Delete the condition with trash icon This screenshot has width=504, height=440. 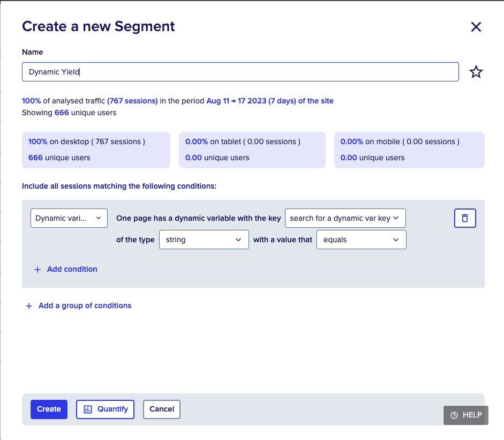click(x=465, y=218)
